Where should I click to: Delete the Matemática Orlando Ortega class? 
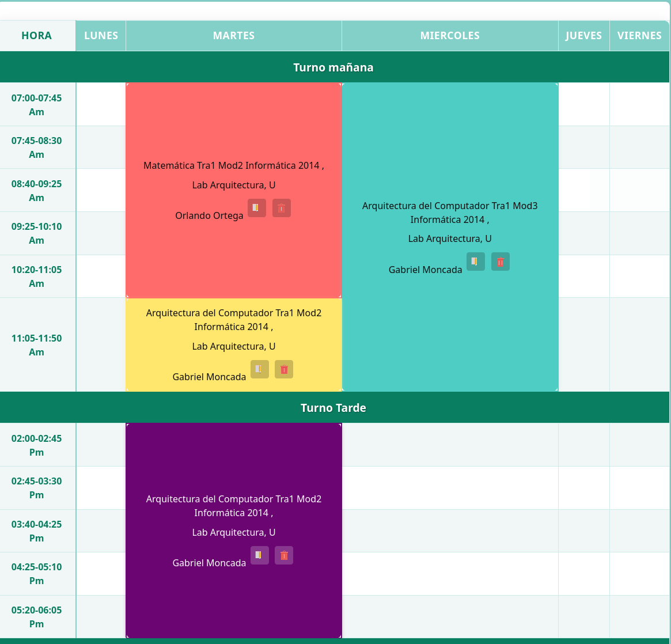pos(282,208)
